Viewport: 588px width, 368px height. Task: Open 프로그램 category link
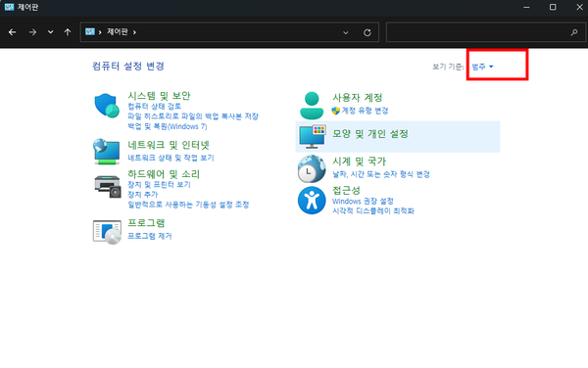coord(146,223)
